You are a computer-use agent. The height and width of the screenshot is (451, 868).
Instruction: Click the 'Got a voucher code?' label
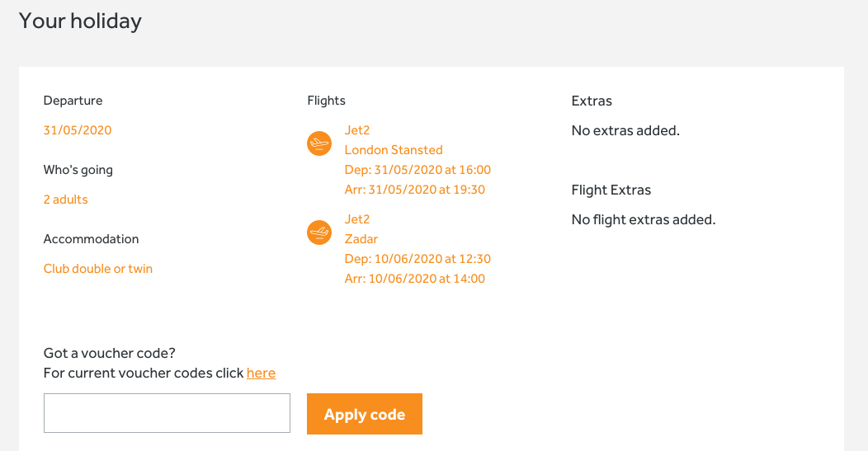[110, 353]
